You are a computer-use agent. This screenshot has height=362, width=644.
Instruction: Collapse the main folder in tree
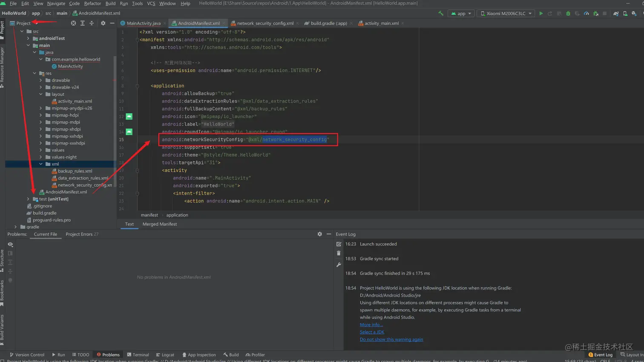pos(29,46)
